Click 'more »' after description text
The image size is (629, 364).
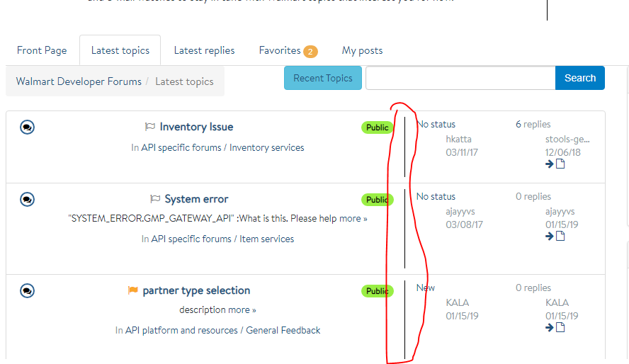click(242, 310)
